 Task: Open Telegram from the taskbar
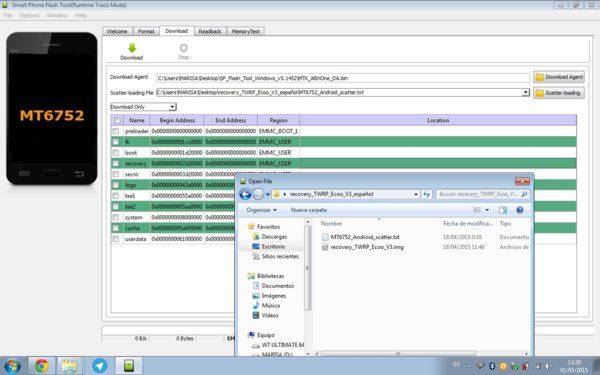[x=99, y=366]
